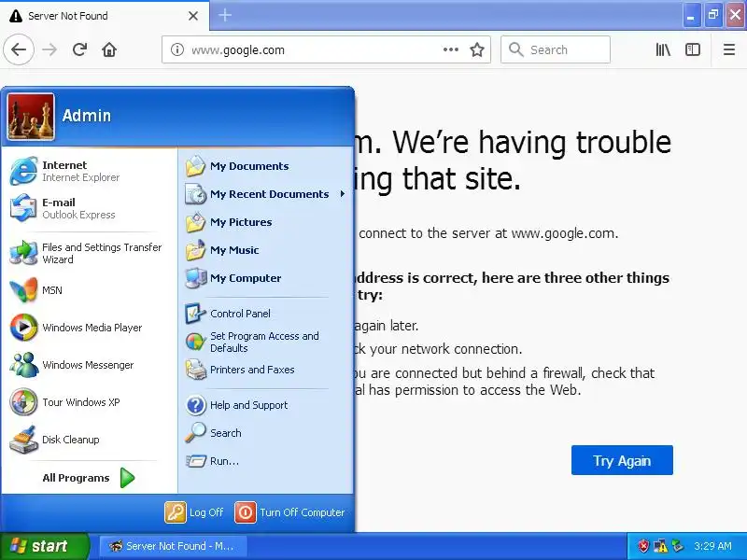This screenshot has width=747, height=560.
Task: Click Firefox forward arrow button
Action: coord(49,49)
